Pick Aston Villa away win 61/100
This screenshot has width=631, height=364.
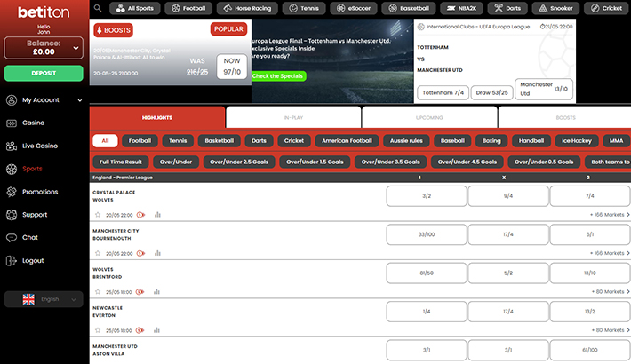590,350
